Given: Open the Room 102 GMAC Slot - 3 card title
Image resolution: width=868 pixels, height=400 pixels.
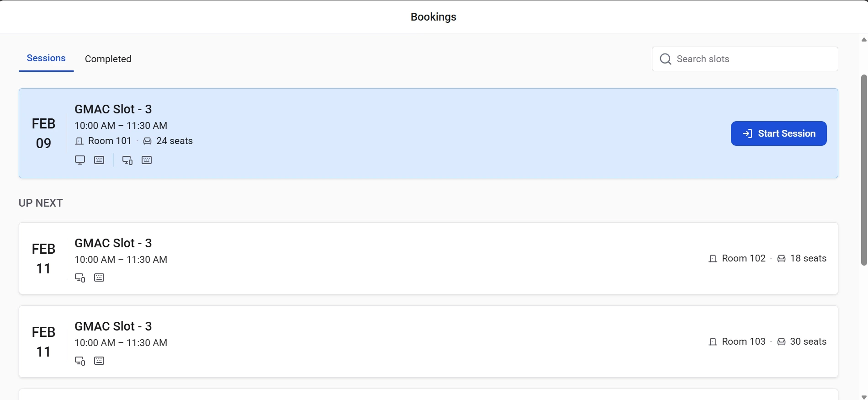Looking at the screenshot, I should click(x=113, y=243).
